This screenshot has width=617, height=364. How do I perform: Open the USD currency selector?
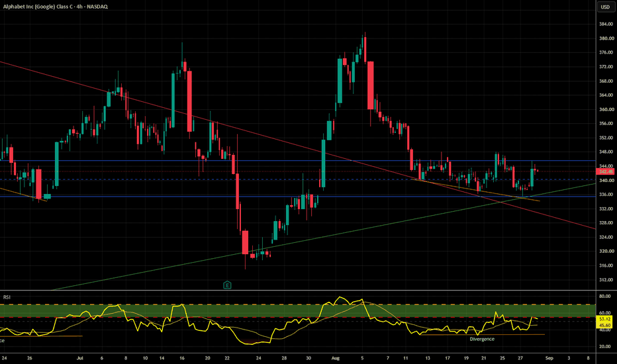click(x=605, y=7)
